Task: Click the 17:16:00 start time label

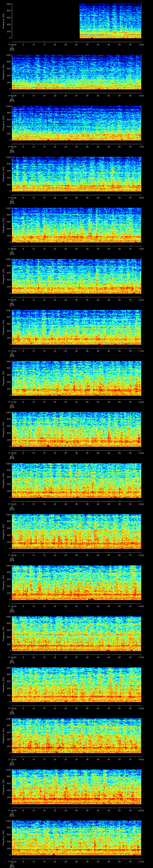Action: (12, 657)
